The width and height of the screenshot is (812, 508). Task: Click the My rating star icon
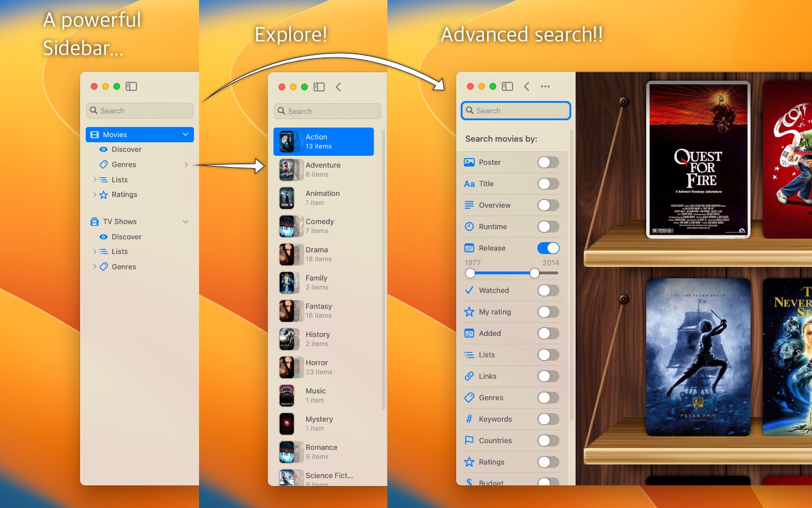click(x=469, y=312)
